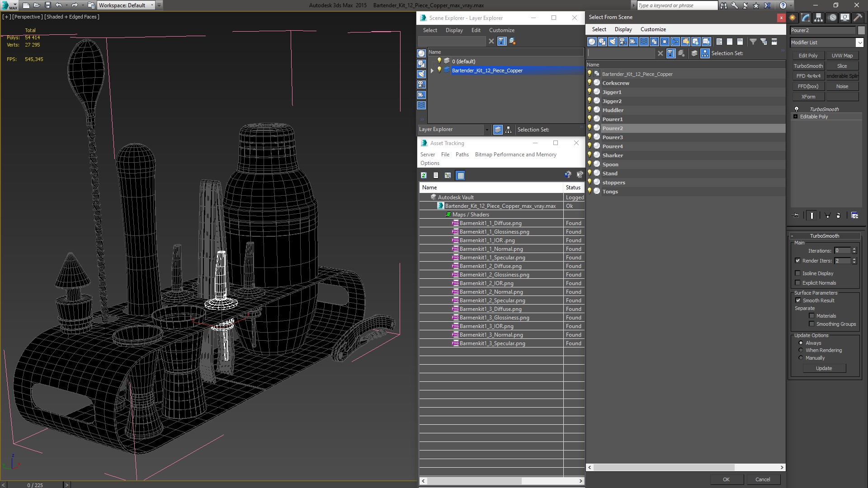Open Bitmap Performance and Memory menu

pyautogui.click(x=515, y=155)
